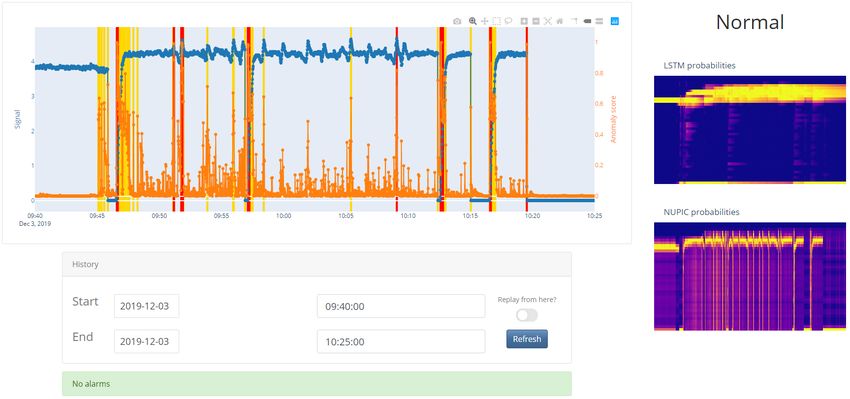Select the 09:40:00 start time field
Viewport: 850px width, 399px height.
point(401,306)
